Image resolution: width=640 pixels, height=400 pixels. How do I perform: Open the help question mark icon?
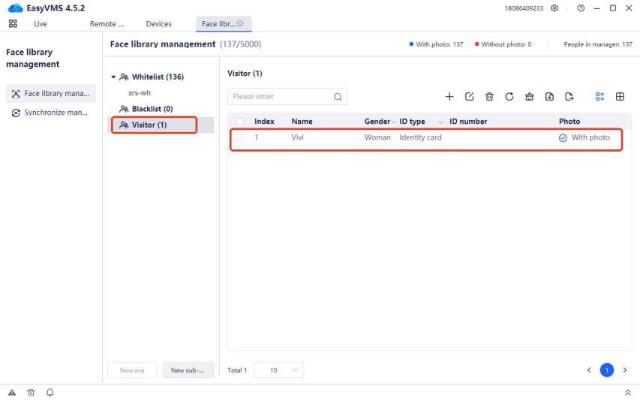[581, 8]
